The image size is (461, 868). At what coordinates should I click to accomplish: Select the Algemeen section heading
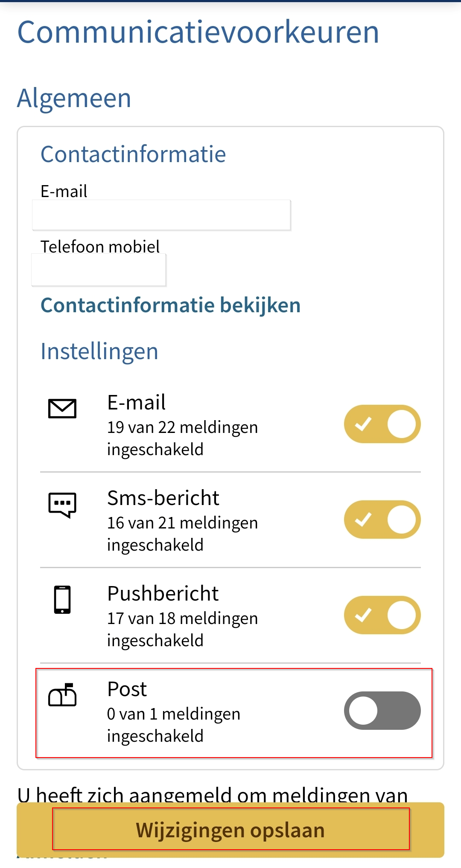point(74,98)
